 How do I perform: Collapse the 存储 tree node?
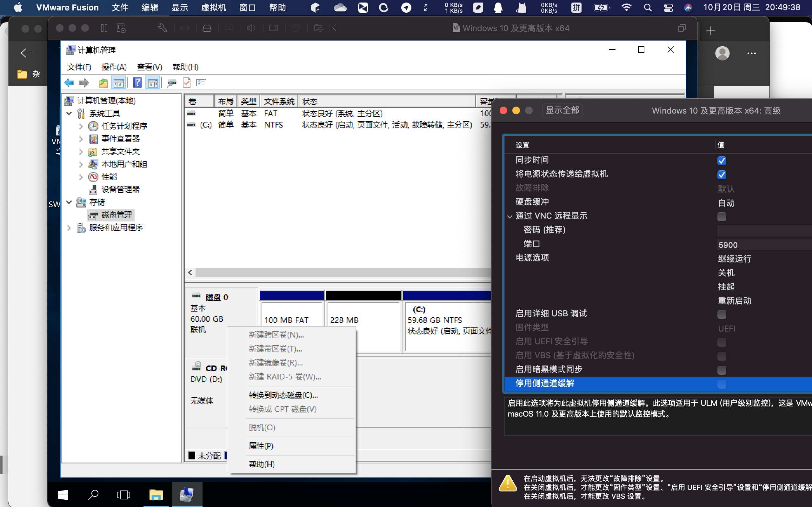(x=69, y=202)
